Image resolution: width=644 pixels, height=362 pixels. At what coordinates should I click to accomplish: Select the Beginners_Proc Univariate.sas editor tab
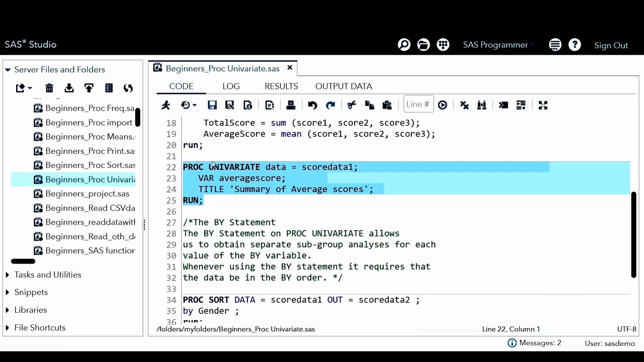[x=222, y=68]
